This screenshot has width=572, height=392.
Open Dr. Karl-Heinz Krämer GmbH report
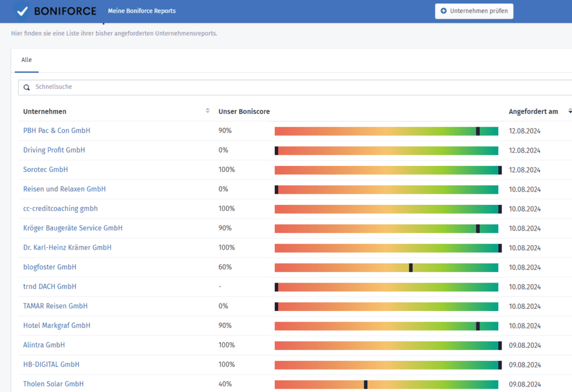pyautogui.click(x=68, y=247)
